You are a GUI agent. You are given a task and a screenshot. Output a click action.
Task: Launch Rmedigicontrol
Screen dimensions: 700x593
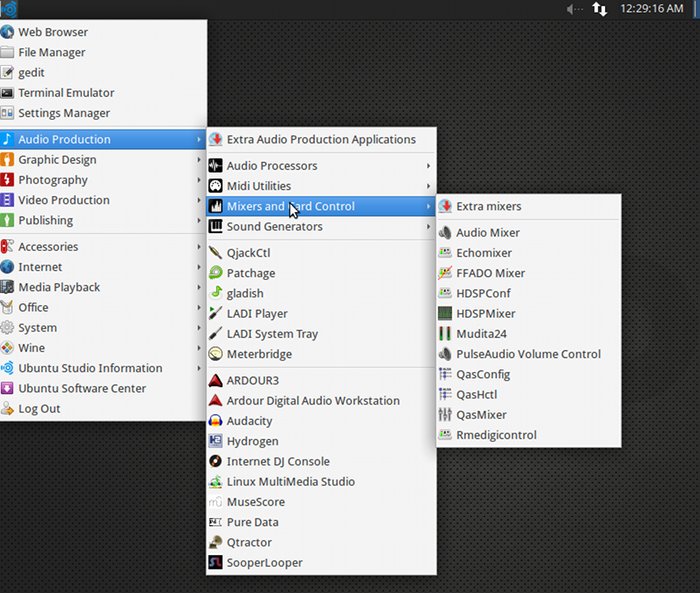pyautogui.click(x=529, y=435)
